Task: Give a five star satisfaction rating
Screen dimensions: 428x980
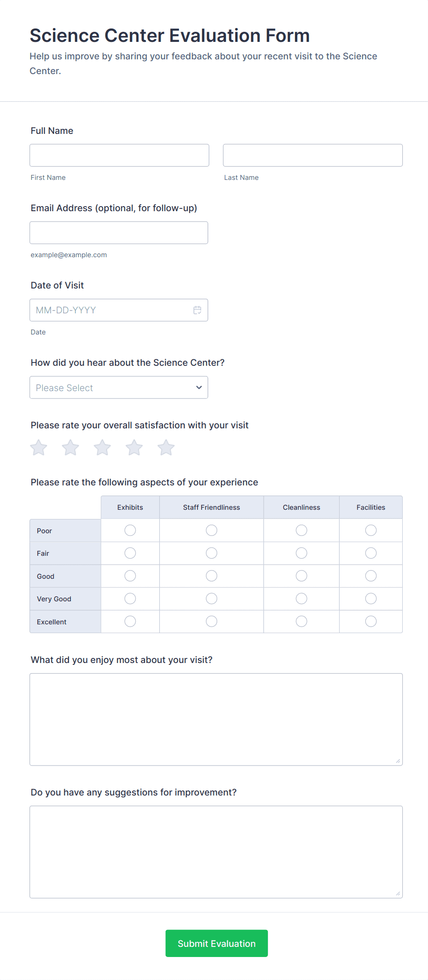Action: click(166, 448)
